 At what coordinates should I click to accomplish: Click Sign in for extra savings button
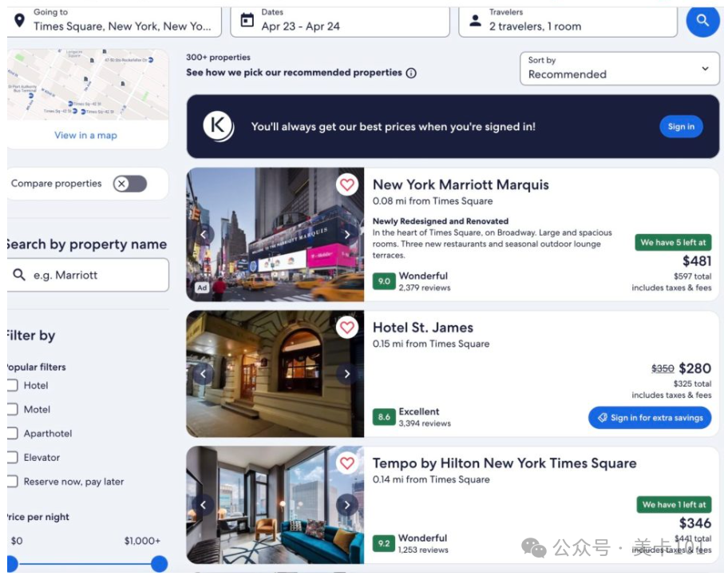pyautogui.click(x=650, y=418)
